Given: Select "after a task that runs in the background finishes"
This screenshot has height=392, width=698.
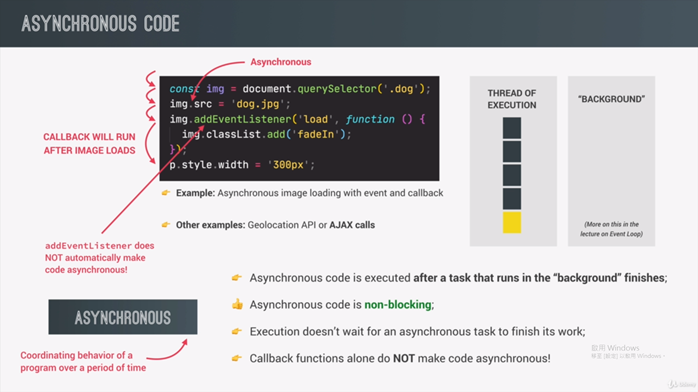Looking at the screenshot, I should [x=540, y=278].
